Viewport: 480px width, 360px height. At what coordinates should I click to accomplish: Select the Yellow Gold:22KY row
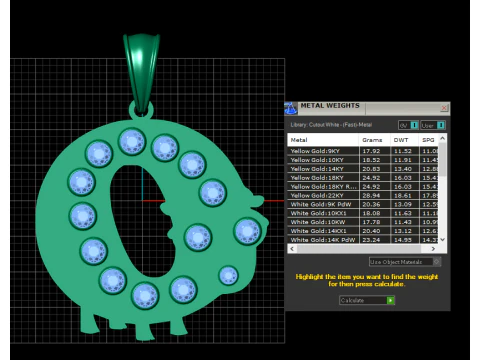(363, 196)
